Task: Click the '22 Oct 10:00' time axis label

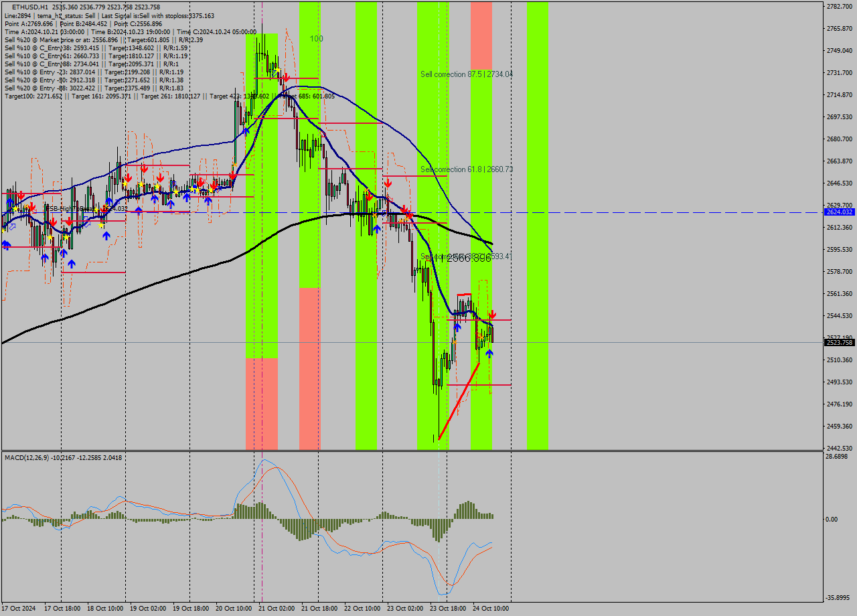Action: pyautogui.click(x=363, y=609)
